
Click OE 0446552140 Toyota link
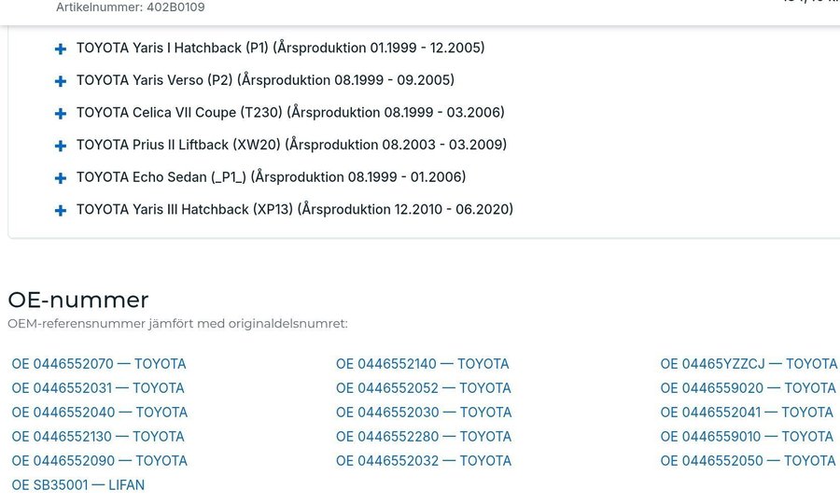[423, 364]
